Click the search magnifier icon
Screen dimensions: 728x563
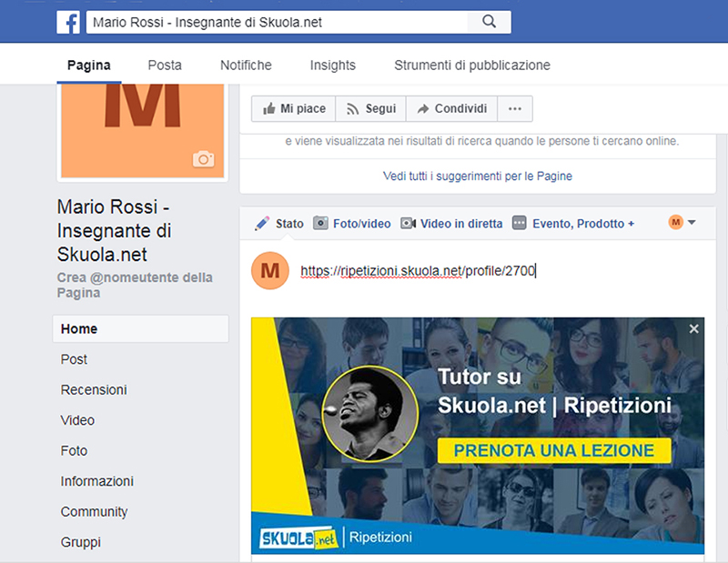point(489,22)
